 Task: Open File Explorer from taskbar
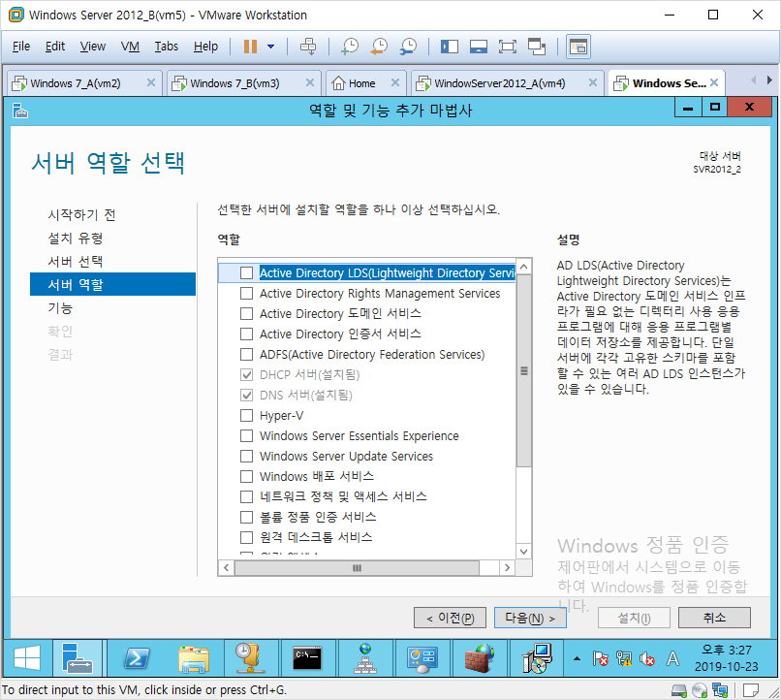[194, 658]
